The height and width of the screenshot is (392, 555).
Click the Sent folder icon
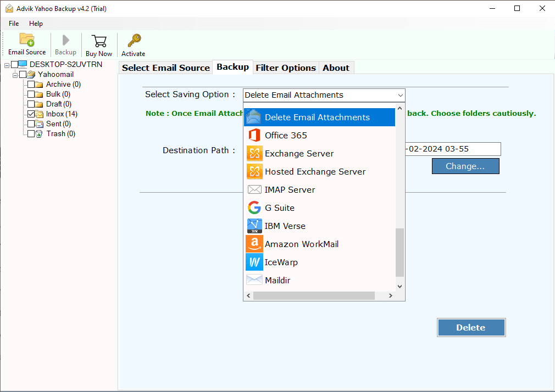click(x=39, y=124)
